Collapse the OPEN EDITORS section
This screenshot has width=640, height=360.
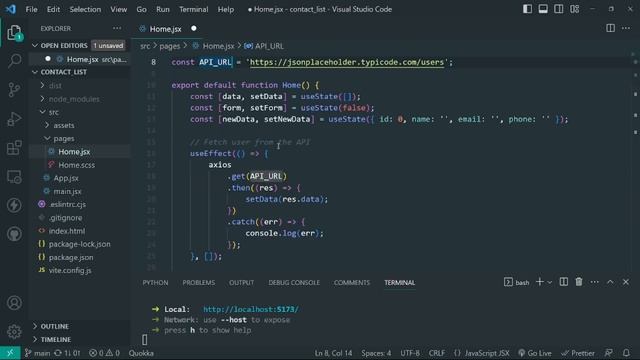(35, 45)
